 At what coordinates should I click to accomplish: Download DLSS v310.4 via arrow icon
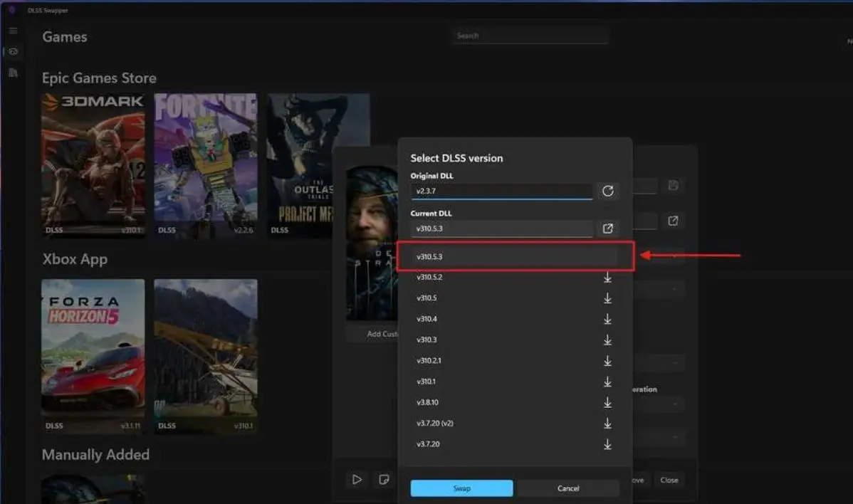point(607,319)
